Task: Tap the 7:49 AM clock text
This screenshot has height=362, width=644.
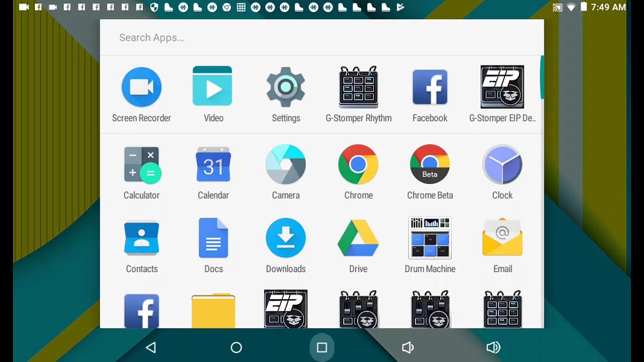Action: pos(608,7)
